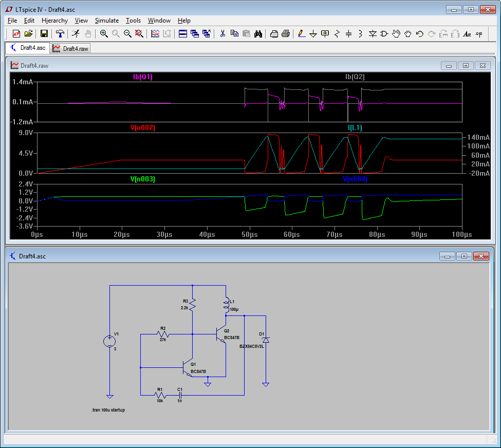
Task: Open the Simulate menu
Action: (106, 21)
